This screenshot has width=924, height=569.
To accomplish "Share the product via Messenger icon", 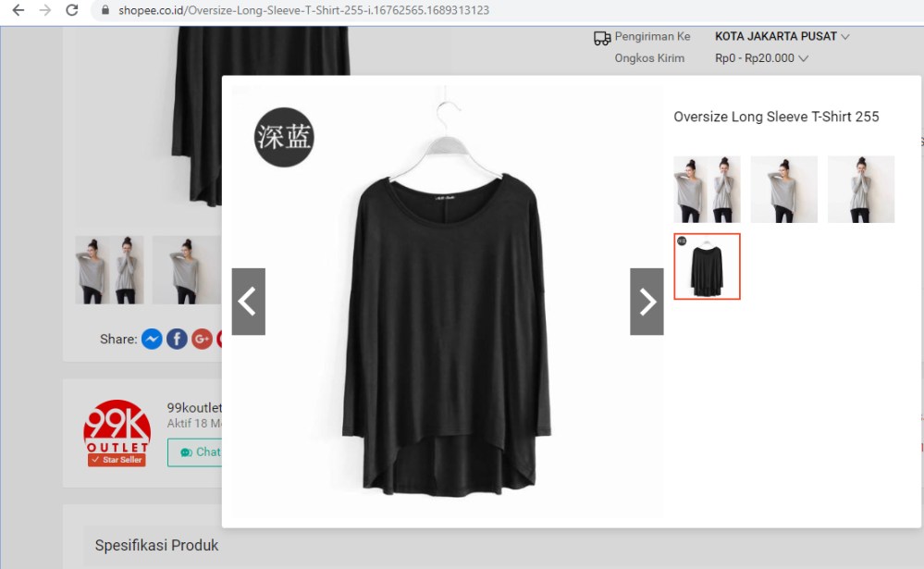I will 152,340.
